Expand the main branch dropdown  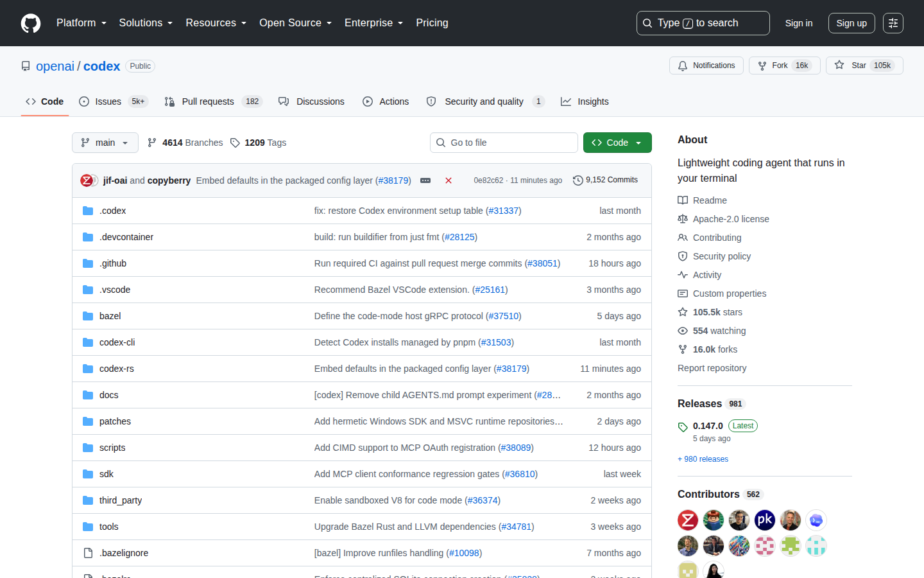click(x=105, y=143)
